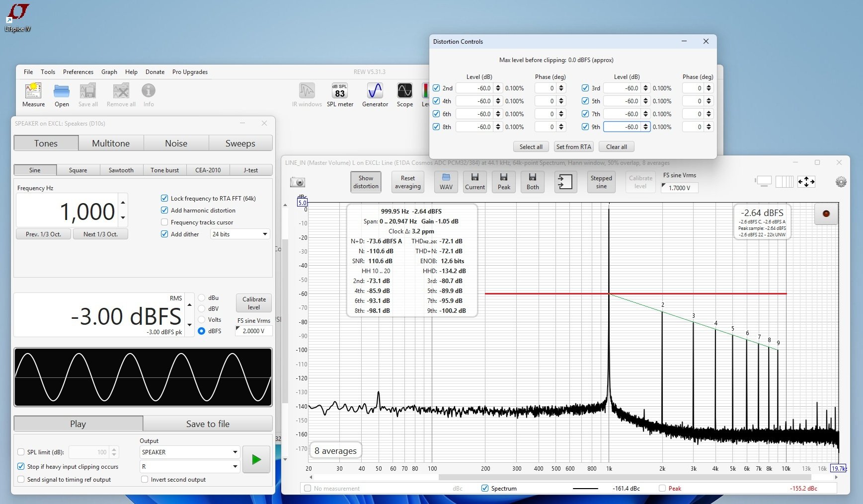Select the Sawtooth waveform tab

pyautogui.click(x=121, y=170)
